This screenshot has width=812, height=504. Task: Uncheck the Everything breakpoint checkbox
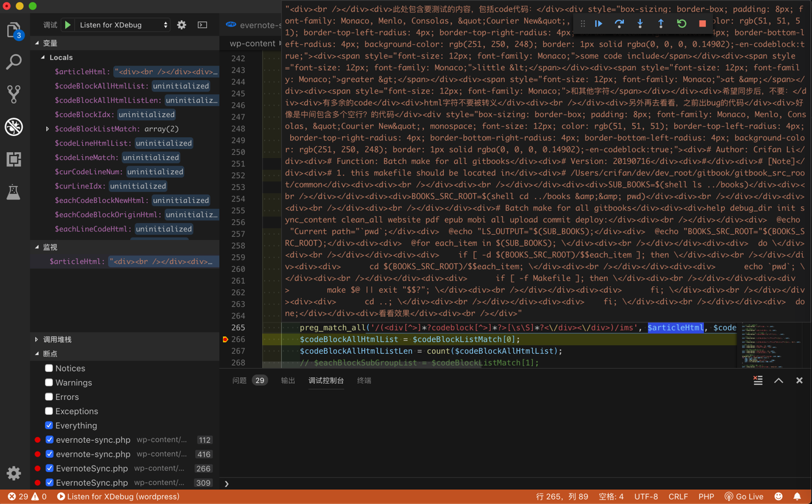[x=49, y=425]
